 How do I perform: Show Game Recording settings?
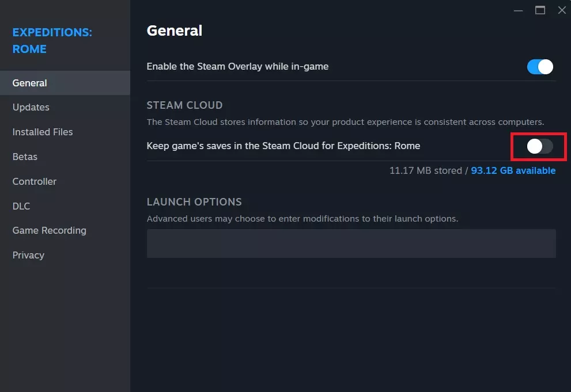(x=50, y=230)
